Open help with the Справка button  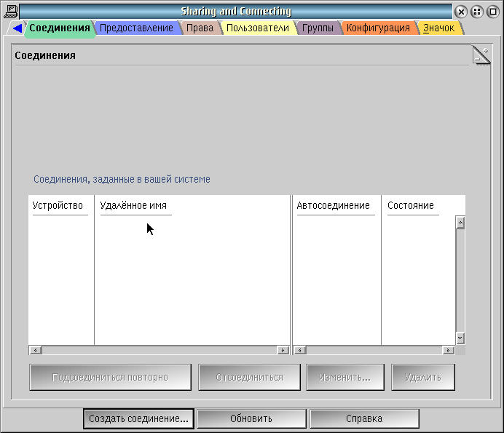tap(364, 418)
